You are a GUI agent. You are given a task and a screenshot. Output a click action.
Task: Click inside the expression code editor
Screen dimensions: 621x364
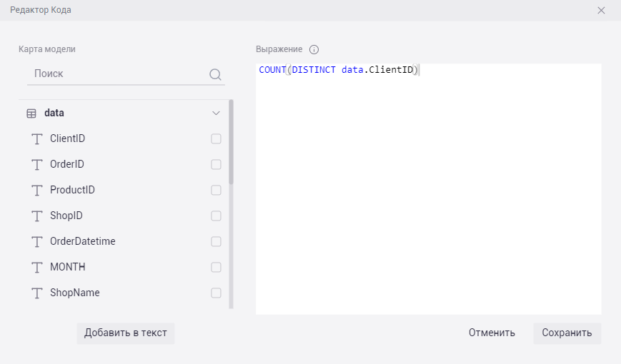click(x=429, y=193)
